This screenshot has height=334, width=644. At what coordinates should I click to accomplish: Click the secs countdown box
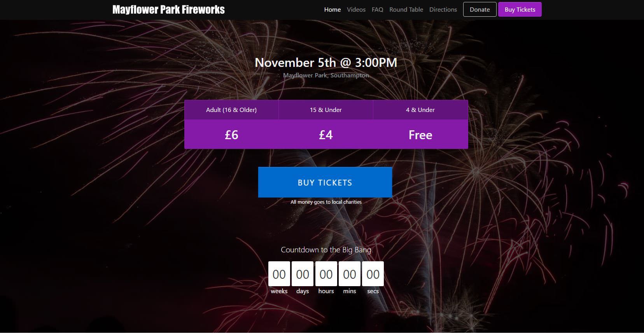pyautogui.click(x=373, y=273)
